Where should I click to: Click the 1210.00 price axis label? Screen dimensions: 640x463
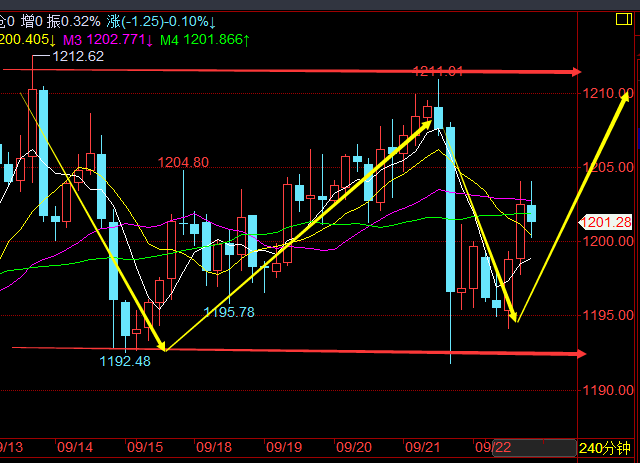(608, 93)
